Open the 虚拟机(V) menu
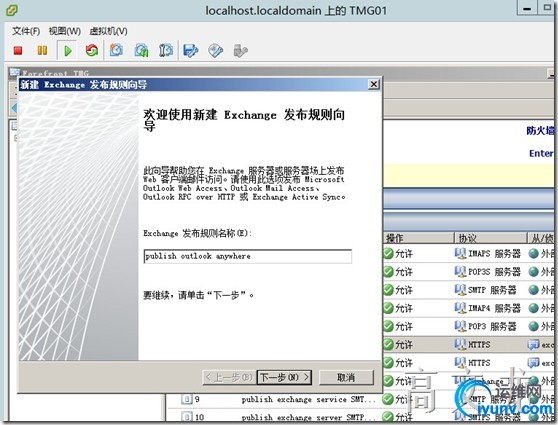Screen dimensions: 558x425 click(x=108, y=31)
